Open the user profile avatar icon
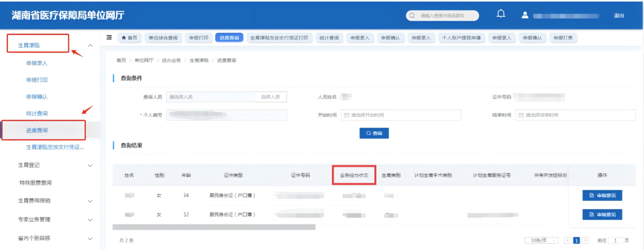Image resolution: width=644 pixels, height=250 pixels. (525, 15)
